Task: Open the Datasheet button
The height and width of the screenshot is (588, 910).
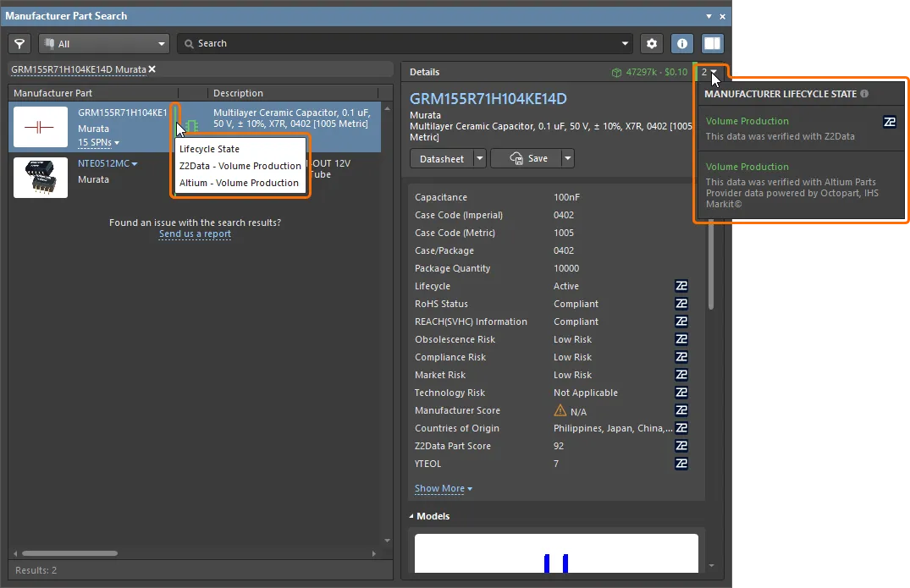Action: point(440,158)
